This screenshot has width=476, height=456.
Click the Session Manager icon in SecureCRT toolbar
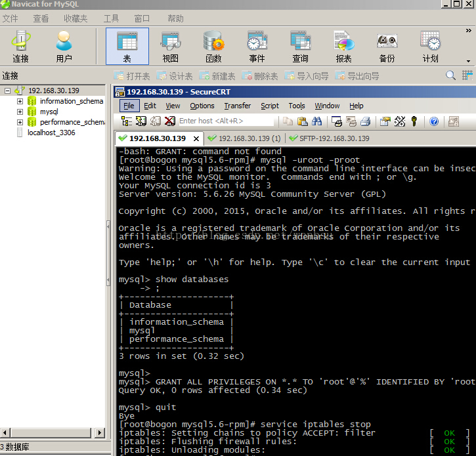coord(126,121)
